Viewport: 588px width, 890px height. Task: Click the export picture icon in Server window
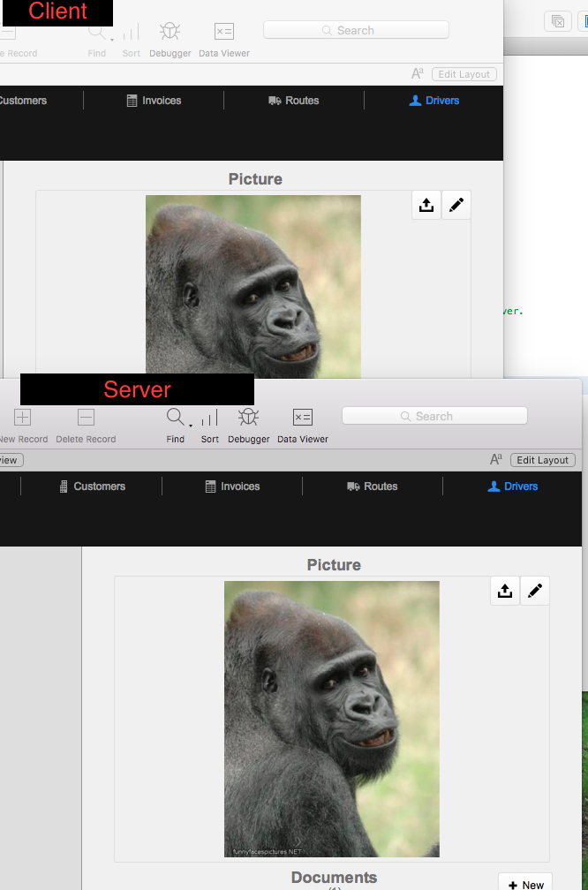505,591
